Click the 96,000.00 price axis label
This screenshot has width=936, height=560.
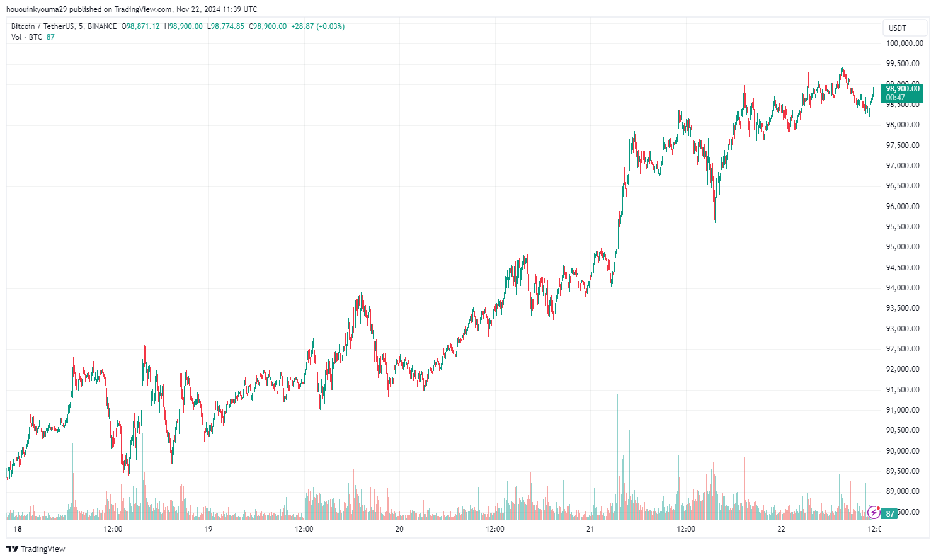pos(903,207)
